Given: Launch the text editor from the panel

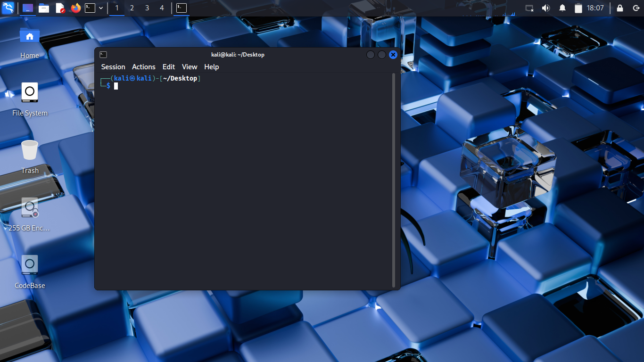Looking at the screenshot, I should pyautogui.click(x=60, y=8).
